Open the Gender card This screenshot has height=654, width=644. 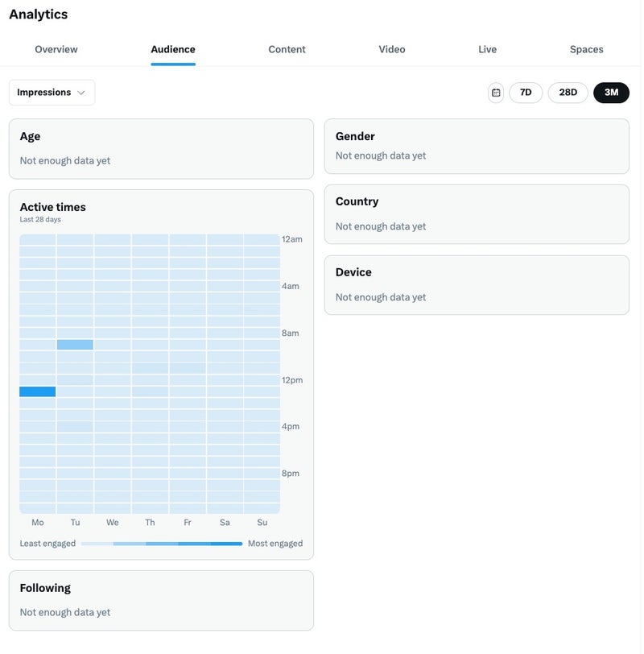pyautogui.click(x=476, y=146)
